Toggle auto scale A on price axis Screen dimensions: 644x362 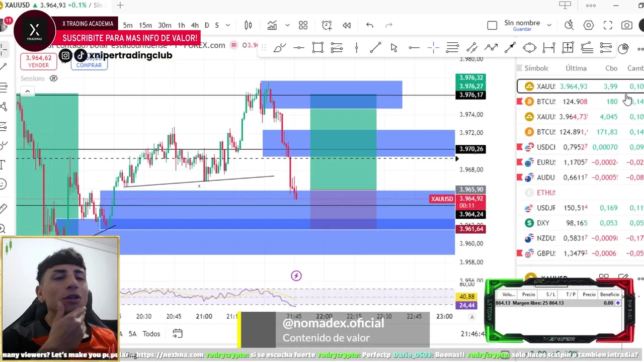[x=472, y=317]
